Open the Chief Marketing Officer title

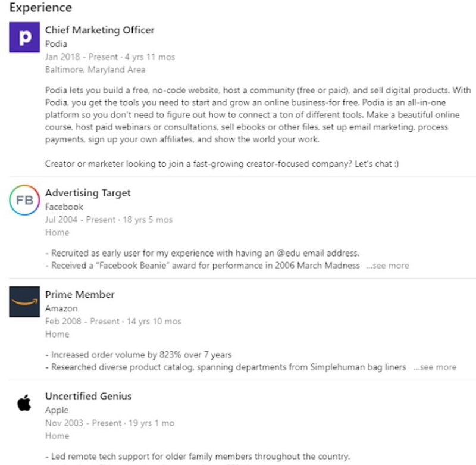pyautogui.click(x=99, y=30)
